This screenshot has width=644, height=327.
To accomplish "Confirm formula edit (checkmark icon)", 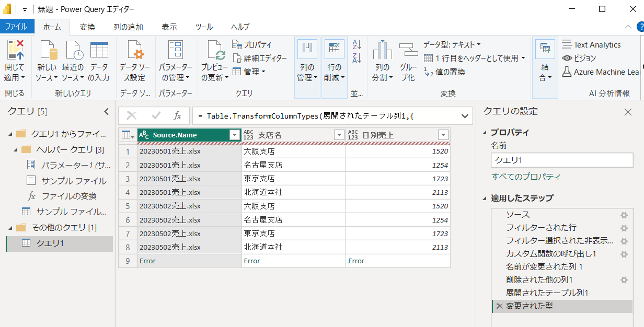I will pos(156,115).
